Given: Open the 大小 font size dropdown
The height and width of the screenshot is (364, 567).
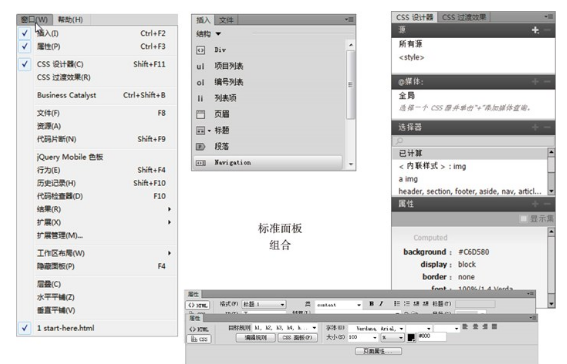Looking at the screenshot, I should [x=363, y=337].
